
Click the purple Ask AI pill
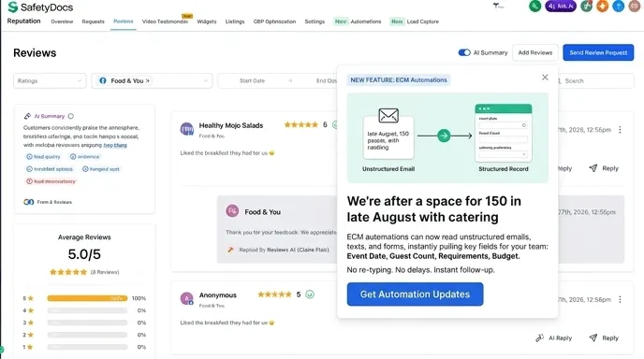561,6
